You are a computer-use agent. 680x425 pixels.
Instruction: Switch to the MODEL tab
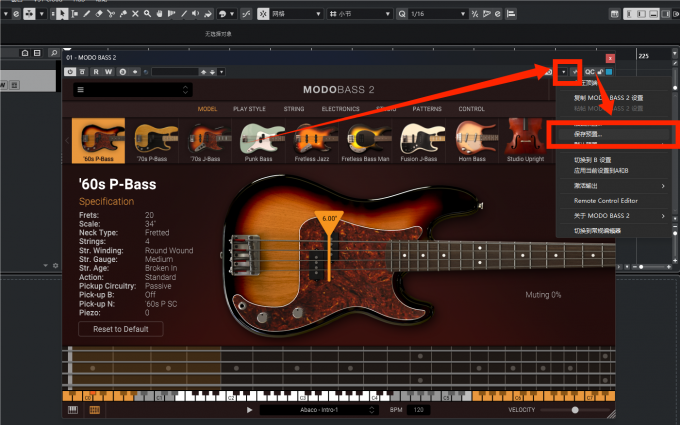[207, 109]
